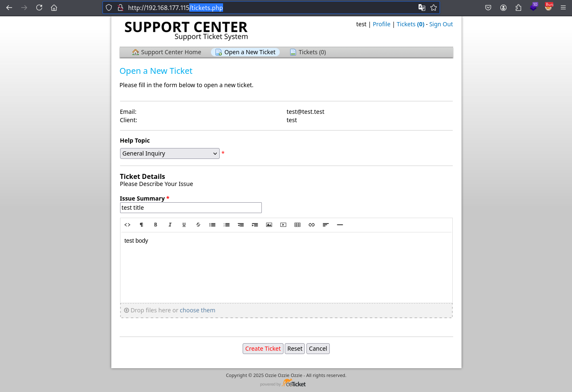This screenshot has width=572, height=392.
Task: Insert an image into ticket body
Action: pos(269,225)
